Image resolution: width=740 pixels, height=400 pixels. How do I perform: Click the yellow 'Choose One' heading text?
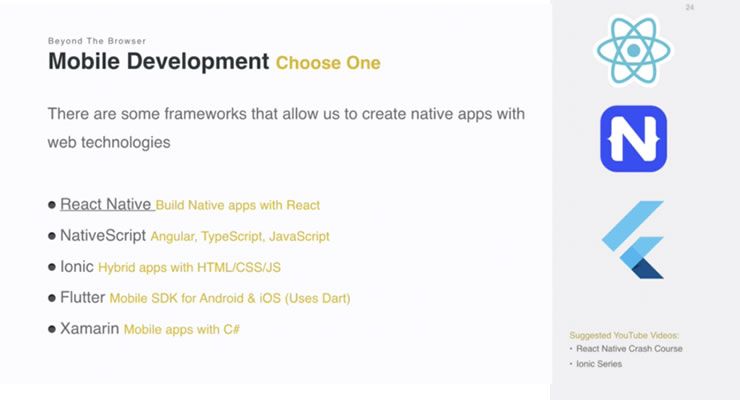[x=328, y=63]
